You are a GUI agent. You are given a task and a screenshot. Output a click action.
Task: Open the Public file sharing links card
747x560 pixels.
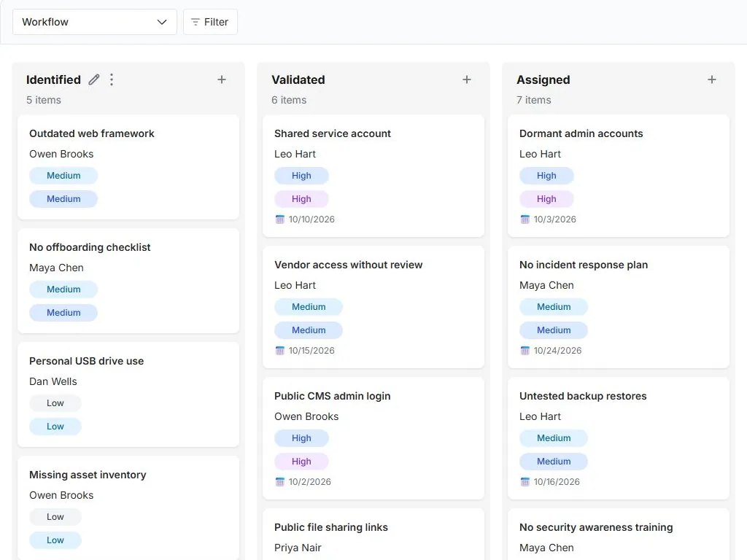373,534
